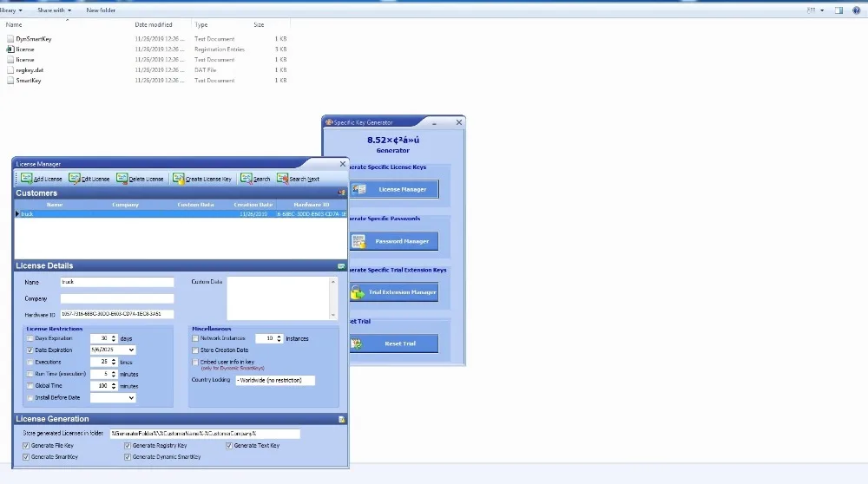This screenshot has width=868, height=484.
Task: Select the 'truck' customer row
Action: click(181, 214)
